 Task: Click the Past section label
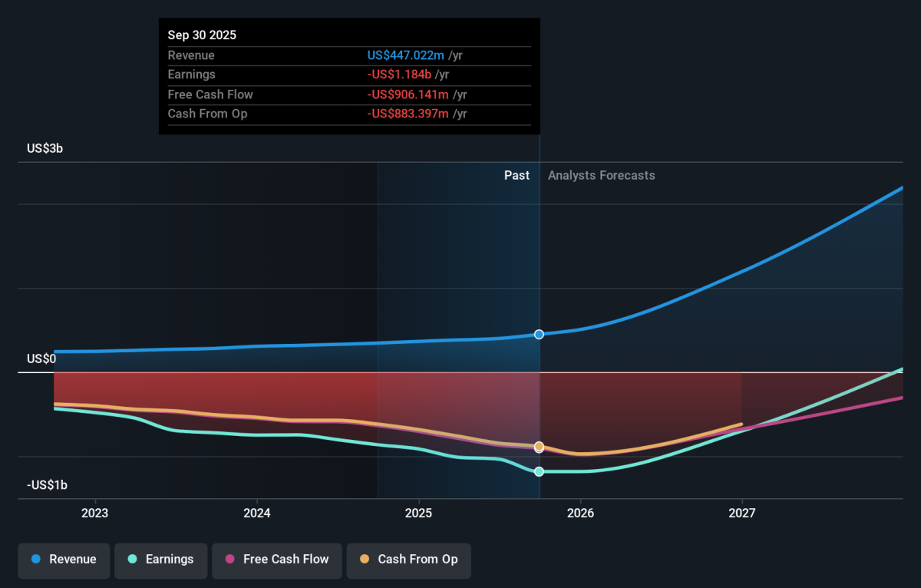(x=517, y=176)
